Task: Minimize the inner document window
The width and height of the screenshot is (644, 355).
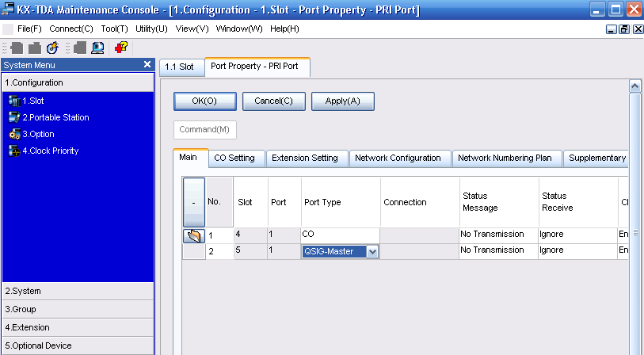Action: pos(612,29)
